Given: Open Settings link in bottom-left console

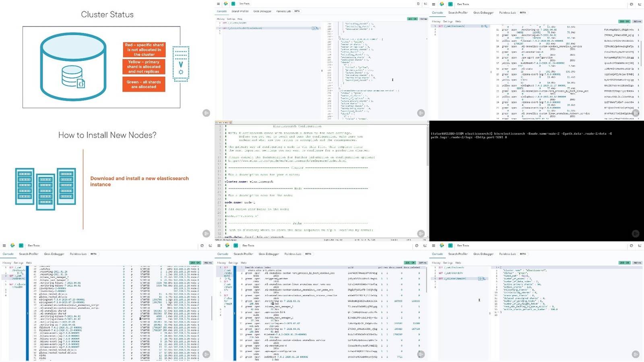Looking at the screenshot, I should [19, 263].
